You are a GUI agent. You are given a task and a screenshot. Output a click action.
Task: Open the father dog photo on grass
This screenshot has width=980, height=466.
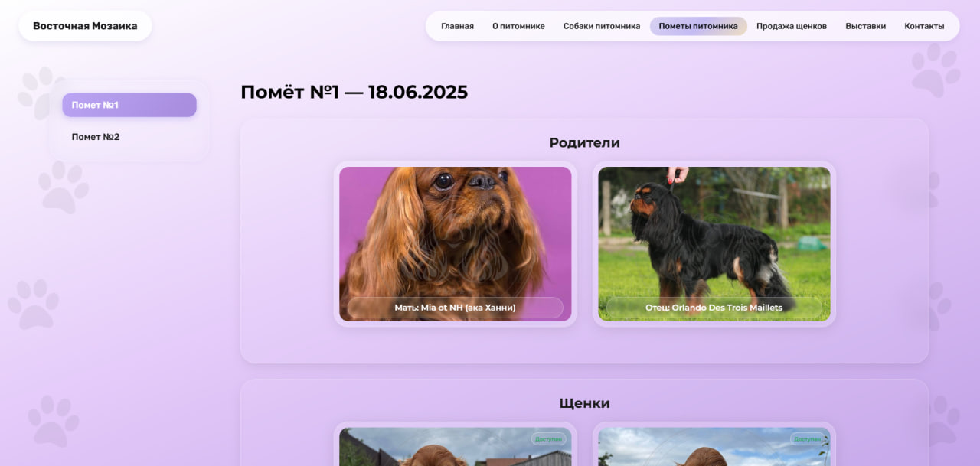[714, 230]
